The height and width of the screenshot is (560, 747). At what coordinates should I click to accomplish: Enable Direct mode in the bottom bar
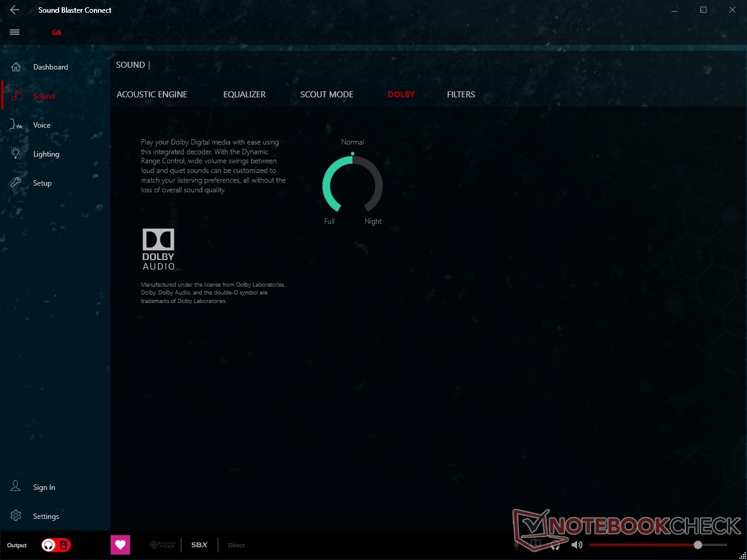[x=236, y=545]
